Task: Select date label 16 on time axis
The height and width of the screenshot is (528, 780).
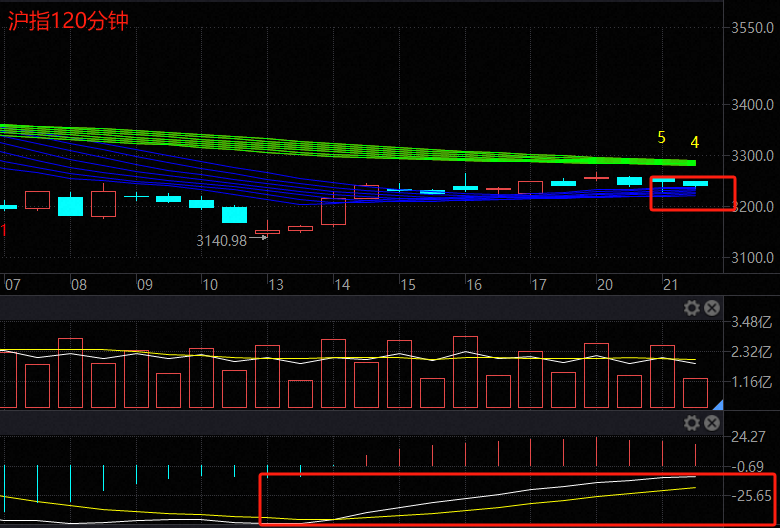Action: pos(474,285)
